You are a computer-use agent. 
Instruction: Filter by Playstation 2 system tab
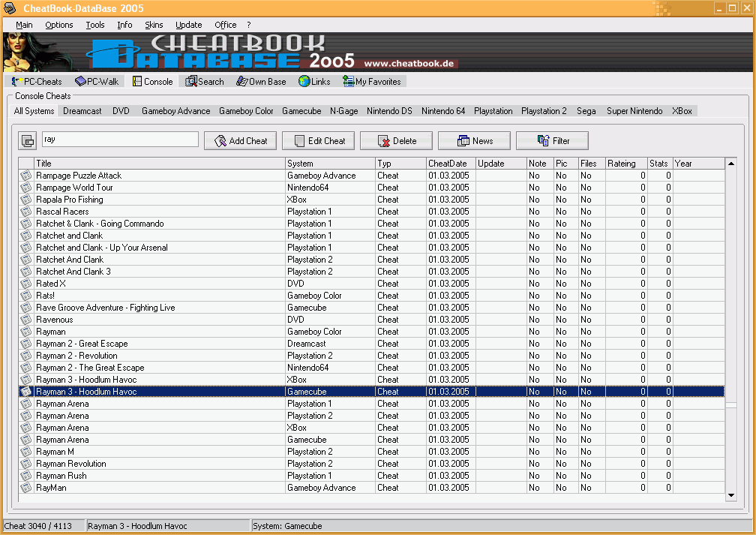coord(544,111)
